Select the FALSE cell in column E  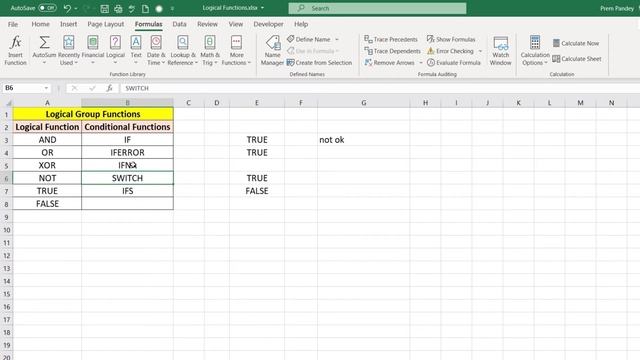[257, 191]
